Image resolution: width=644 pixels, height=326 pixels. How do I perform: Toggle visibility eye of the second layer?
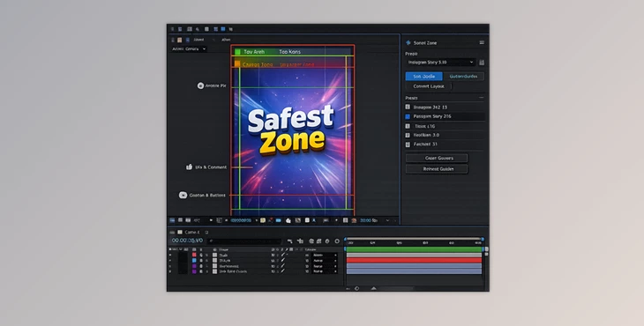(x=170, y=261)
